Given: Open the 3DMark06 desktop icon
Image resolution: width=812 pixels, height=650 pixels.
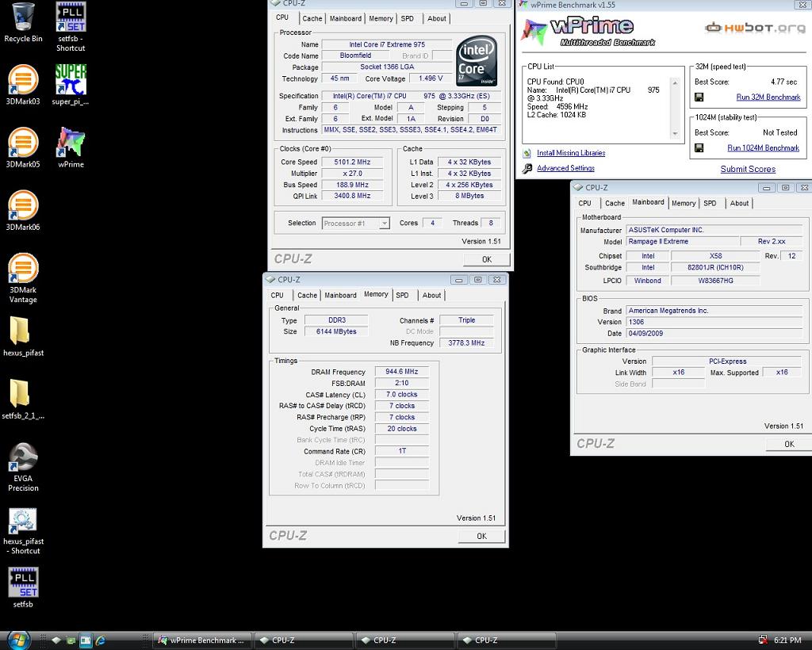Looking at the screenshot, I should 23,211.
